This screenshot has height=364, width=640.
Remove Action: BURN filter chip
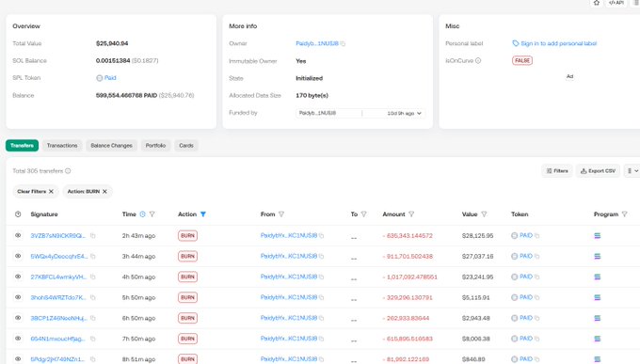point(104,191)
